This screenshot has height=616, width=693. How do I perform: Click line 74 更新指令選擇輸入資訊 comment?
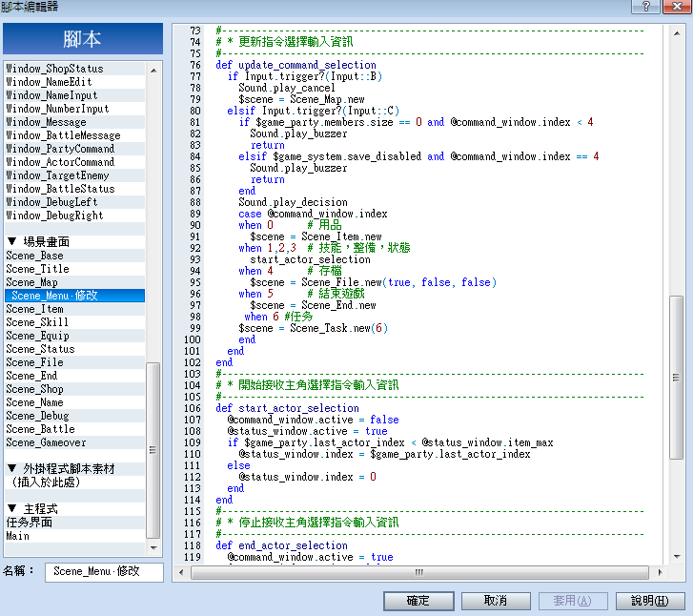284,42
